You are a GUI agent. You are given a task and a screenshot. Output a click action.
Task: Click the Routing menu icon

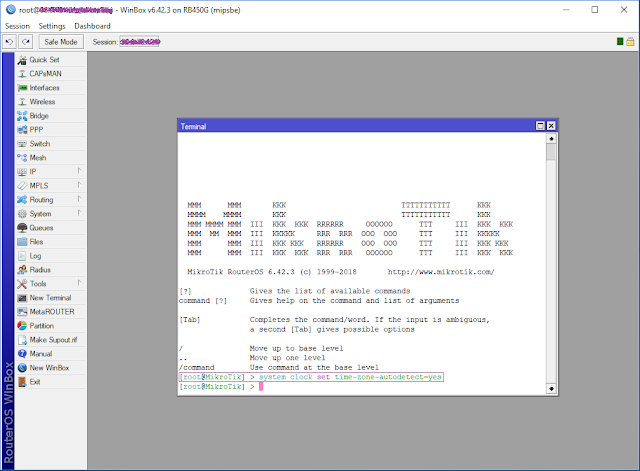pyautogui.click(x=22, y=200)
